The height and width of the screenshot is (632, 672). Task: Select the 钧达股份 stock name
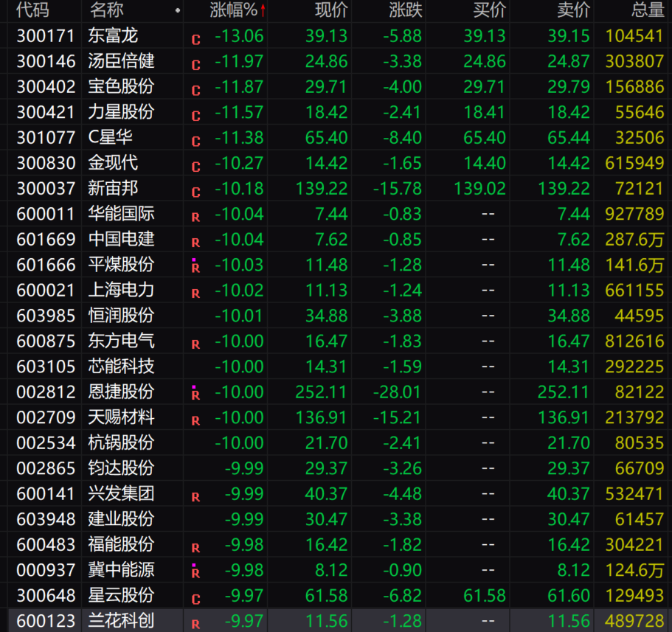click(121, 468)
